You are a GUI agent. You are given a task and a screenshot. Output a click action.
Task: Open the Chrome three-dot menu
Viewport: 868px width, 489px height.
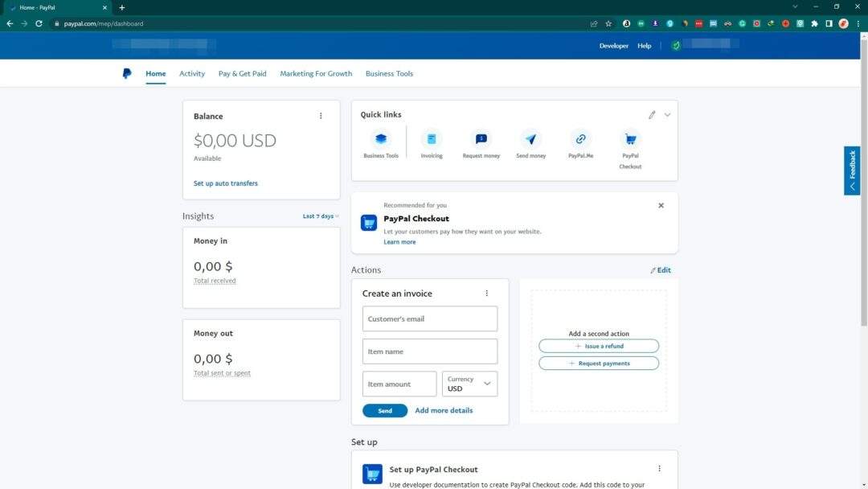point(858,24)
